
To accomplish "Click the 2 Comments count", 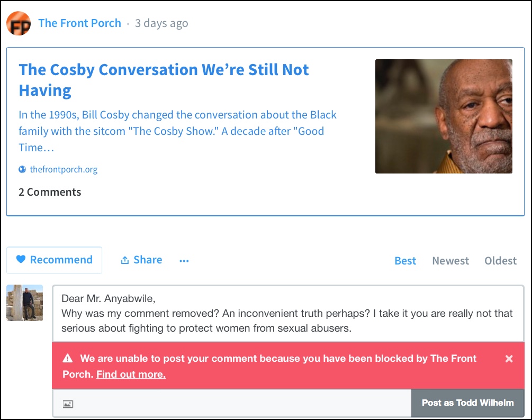I will click(x=50, y=192).
